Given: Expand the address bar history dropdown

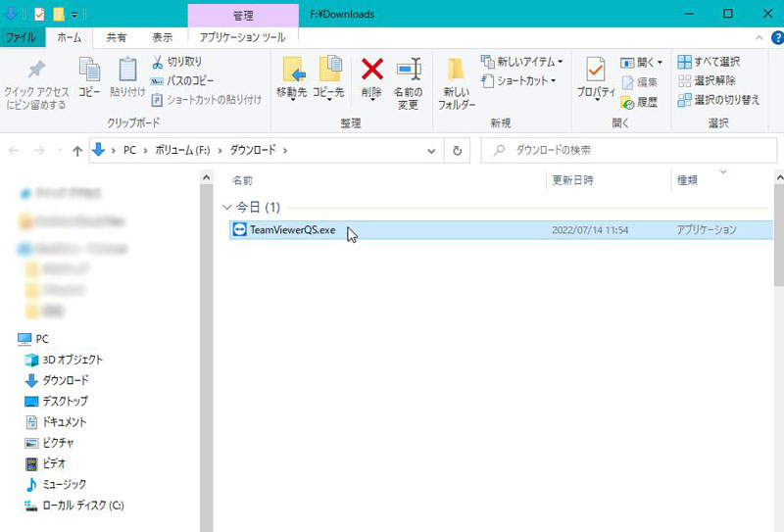Looking at the screenshot, I should coord(431,151).
